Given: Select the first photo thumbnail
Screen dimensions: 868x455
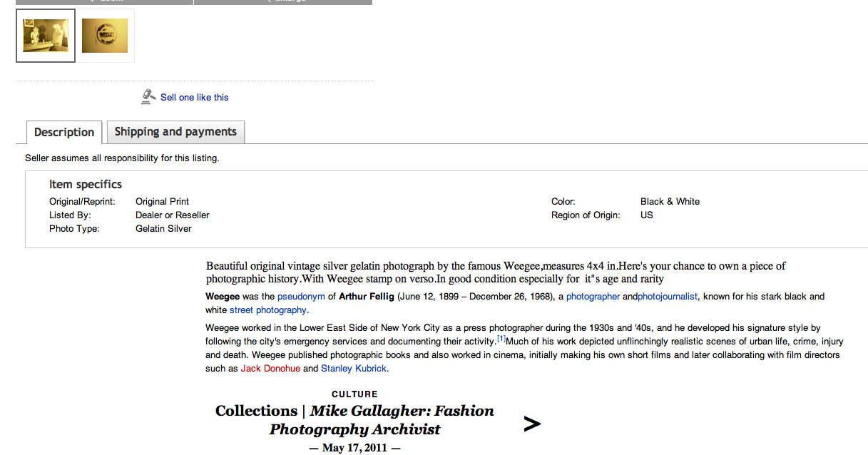Looking at the screenshot, I should tap(46, 36).
